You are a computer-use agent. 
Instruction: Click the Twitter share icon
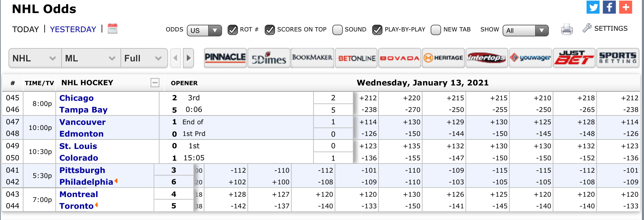point(593,7)
